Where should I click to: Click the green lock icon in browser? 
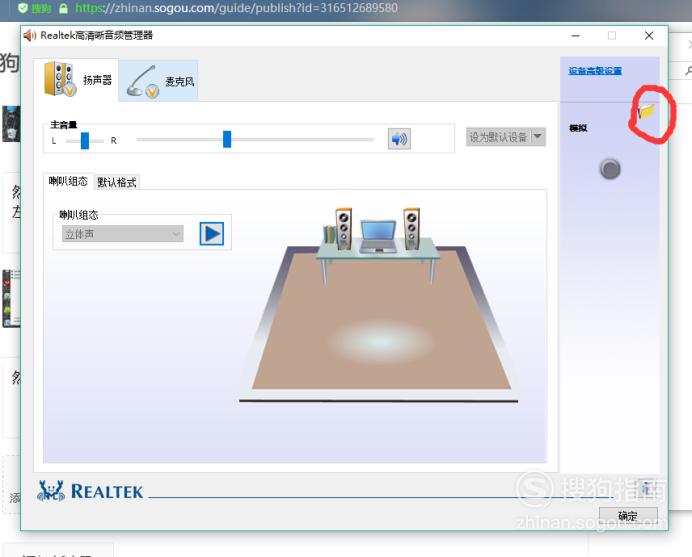coord(64,8)
